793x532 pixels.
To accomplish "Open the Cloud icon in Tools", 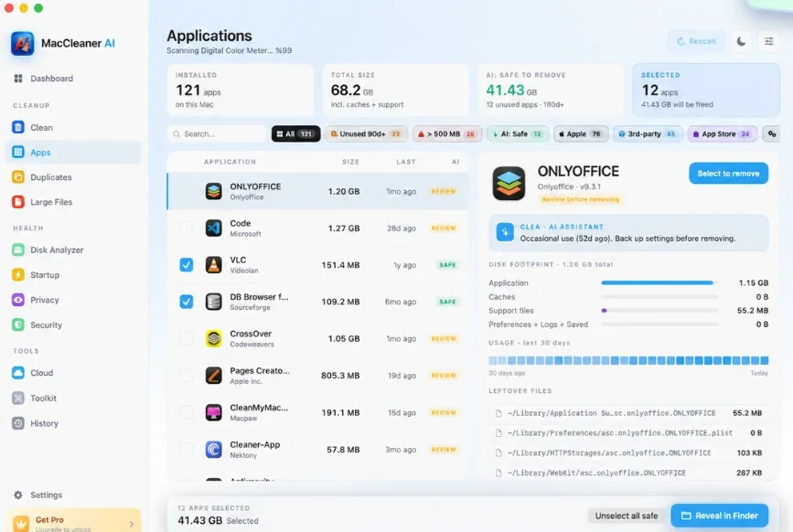I will 18,373.
